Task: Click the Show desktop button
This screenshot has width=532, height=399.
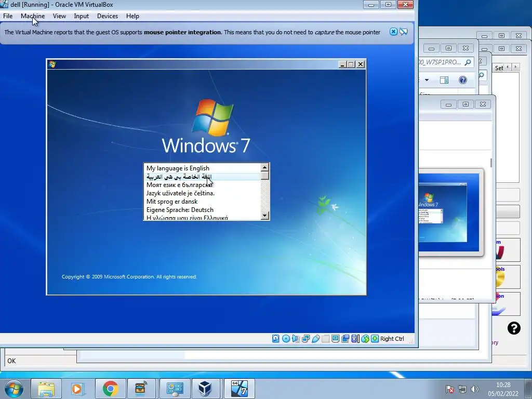Action: click(x=528, y=389)
